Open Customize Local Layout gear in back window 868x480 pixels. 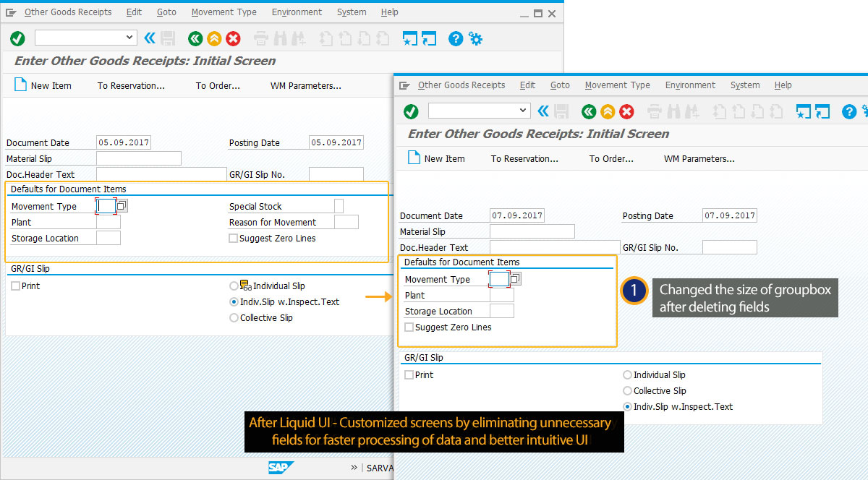pyautogui.click(x=475, y=38)
